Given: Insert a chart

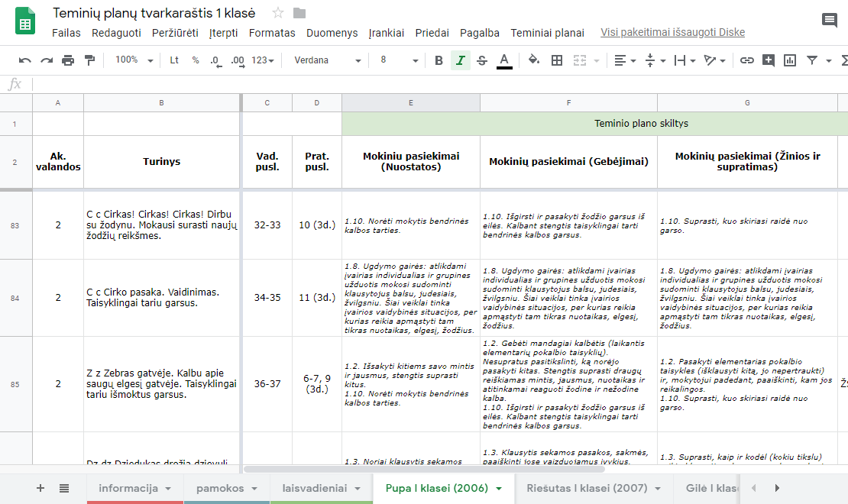Looking at the screenshot, I should tap(790, 60).
